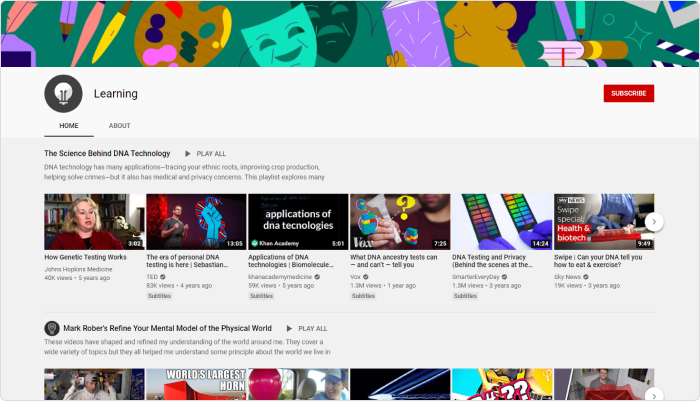Play all DNA Technology playlist videos
Viewport: 700px width, 401px height.
point(205,154)
